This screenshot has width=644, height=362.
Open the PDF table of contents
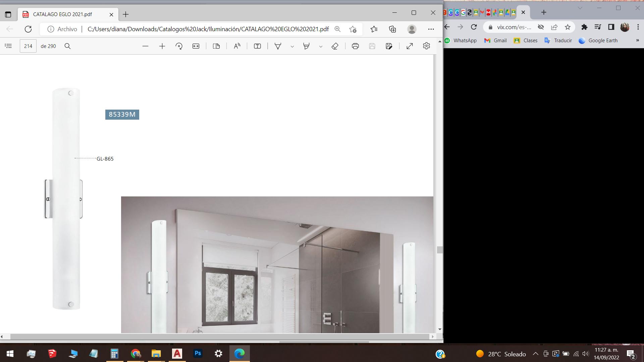[x=8, y=46]
